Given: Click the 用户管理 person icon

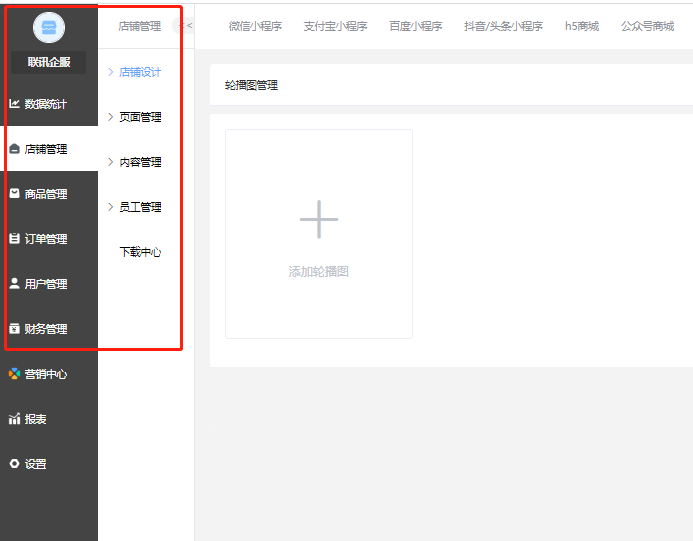Looking at the screenshot, I should point(14,283).
